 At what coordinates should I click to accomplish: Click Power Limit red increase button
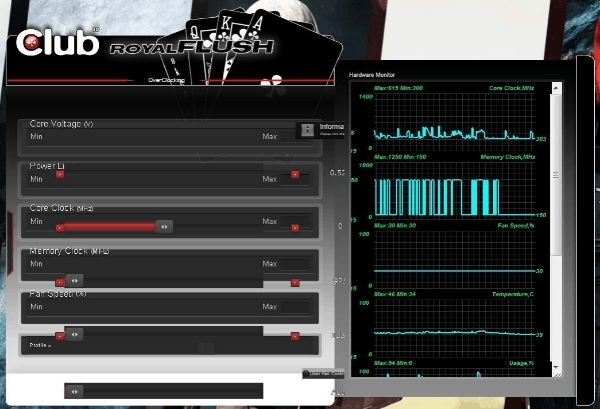pyautogui.click(x=295, y=174)
